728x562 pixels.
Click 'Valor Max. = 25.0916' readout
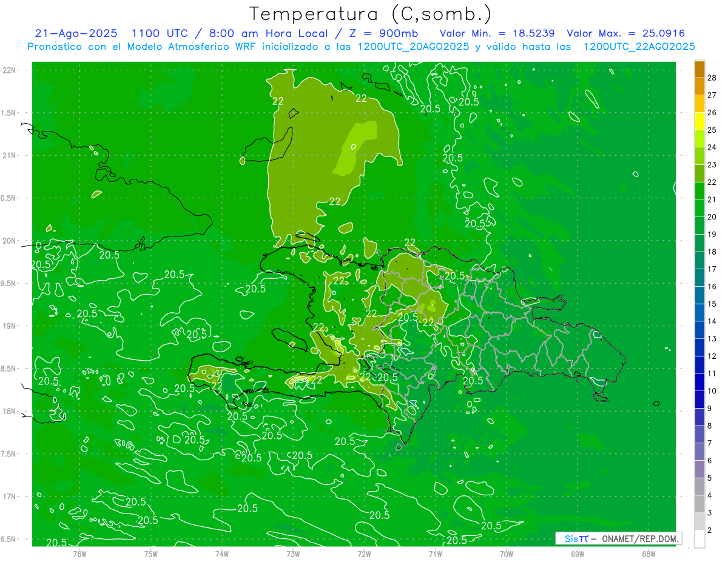pyautogui.click(x=626, y=34)
